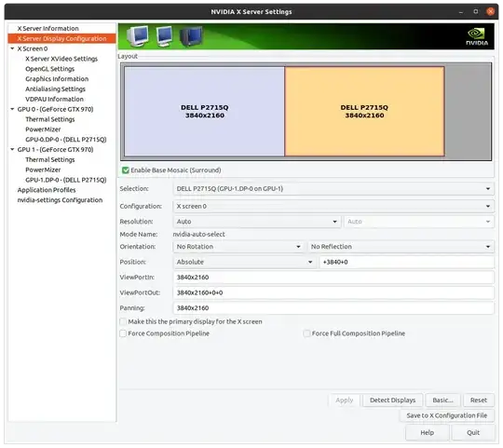Image resolution: width=503 pixels, height=448 pixels.
Task: Select the blue left DELL P2715Q display
Action: [x=204, y=111]
